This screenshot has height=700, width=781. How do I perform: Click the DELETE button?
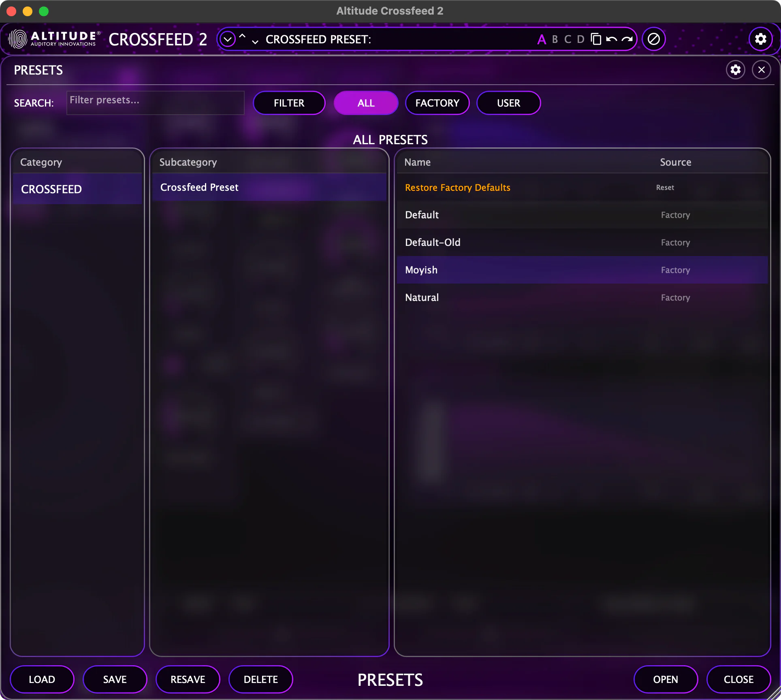261,679
